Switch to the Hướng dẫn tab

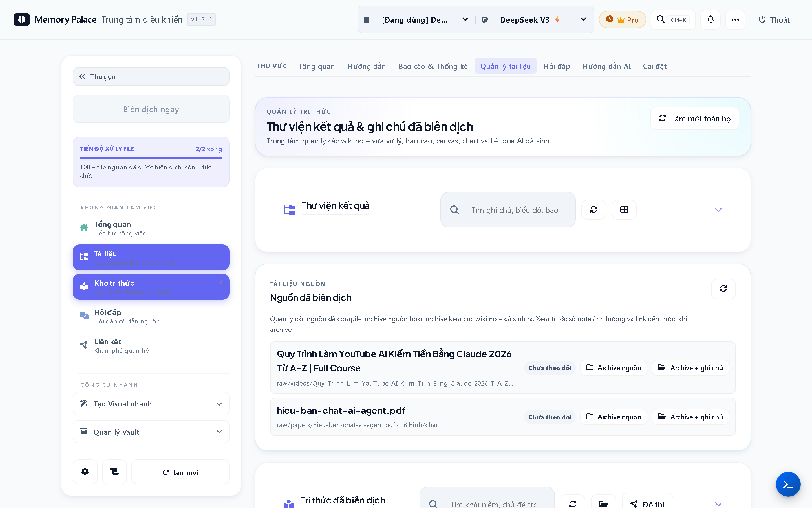[367, 66]
